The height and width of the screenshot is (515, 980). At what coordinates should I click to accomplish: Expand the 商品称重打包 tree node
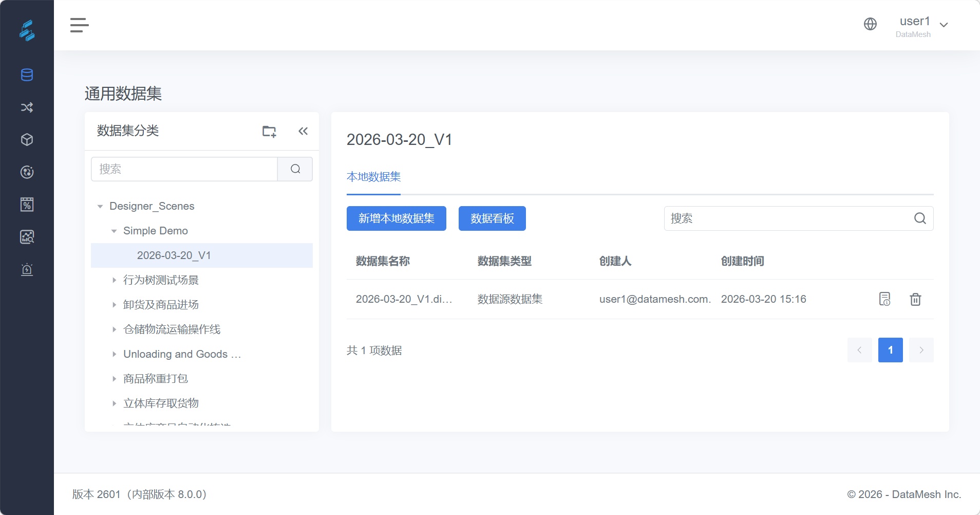coord(114,379)
